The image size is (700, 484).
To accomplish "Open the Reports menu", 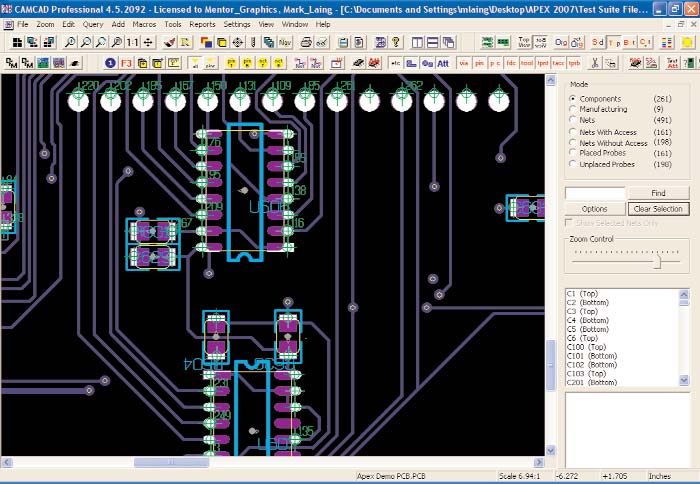I will tap(202, 23).
